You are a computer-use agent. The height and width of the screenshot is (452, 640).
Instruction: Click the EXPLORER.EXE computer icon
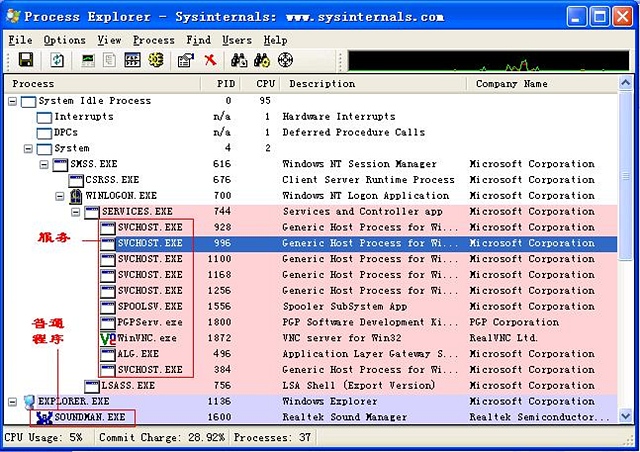point(29,401)
